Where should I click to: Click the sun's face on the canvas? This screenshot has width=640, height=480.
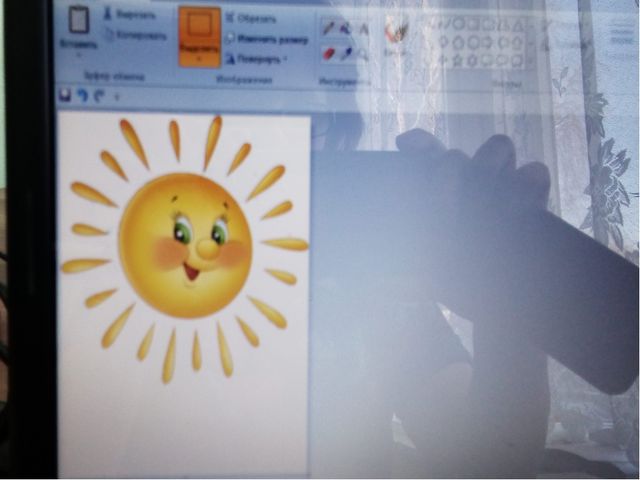click(186, 245)
